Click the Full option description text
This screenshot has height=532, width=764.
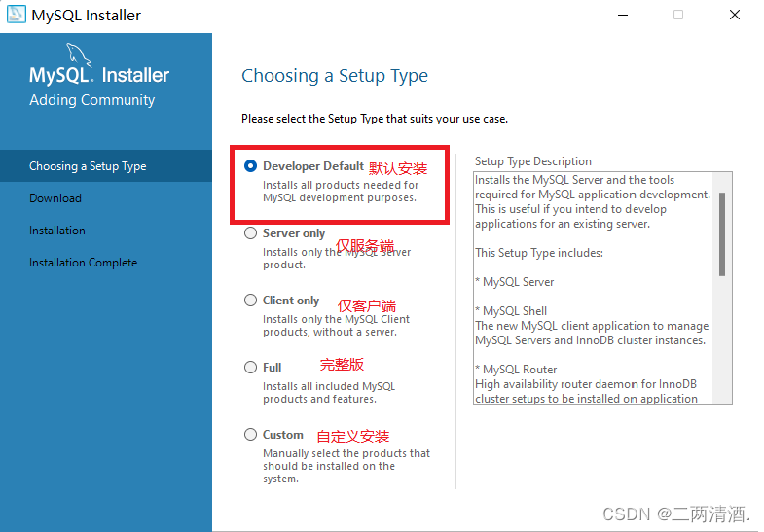329,392
